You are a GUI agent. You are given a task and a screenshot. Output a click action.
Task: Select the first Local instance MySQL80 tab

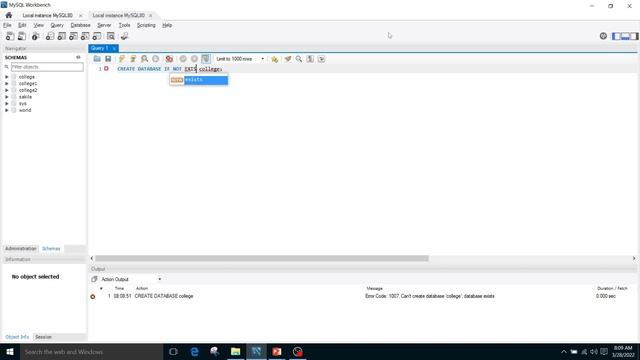tap(47, 16)
